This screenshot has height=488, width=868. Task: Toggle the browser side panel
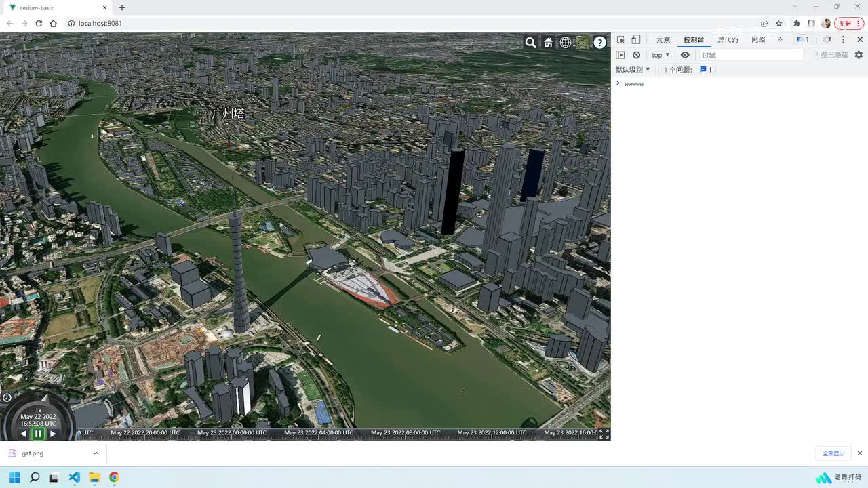(811, 23)
